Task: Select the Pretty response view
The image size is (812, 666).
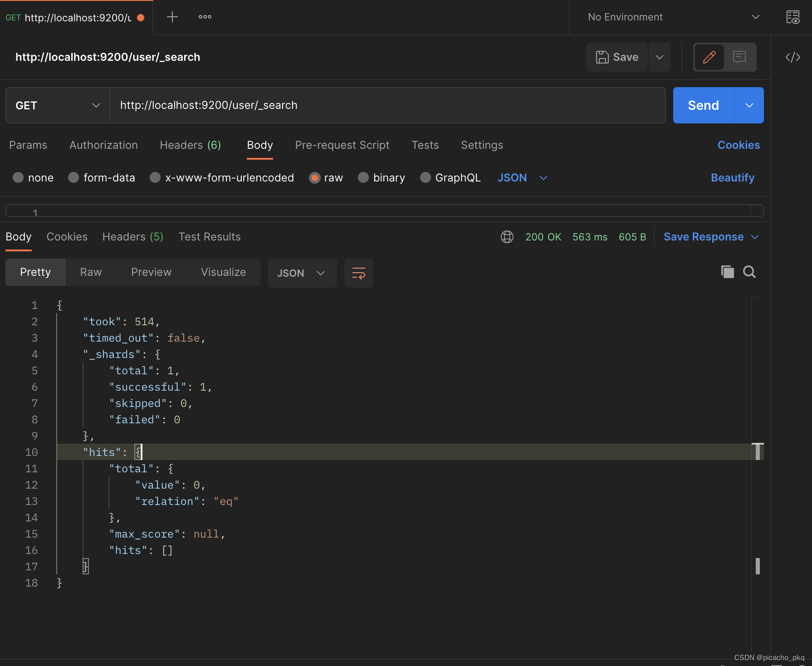Action: click(x=35, y=272)
